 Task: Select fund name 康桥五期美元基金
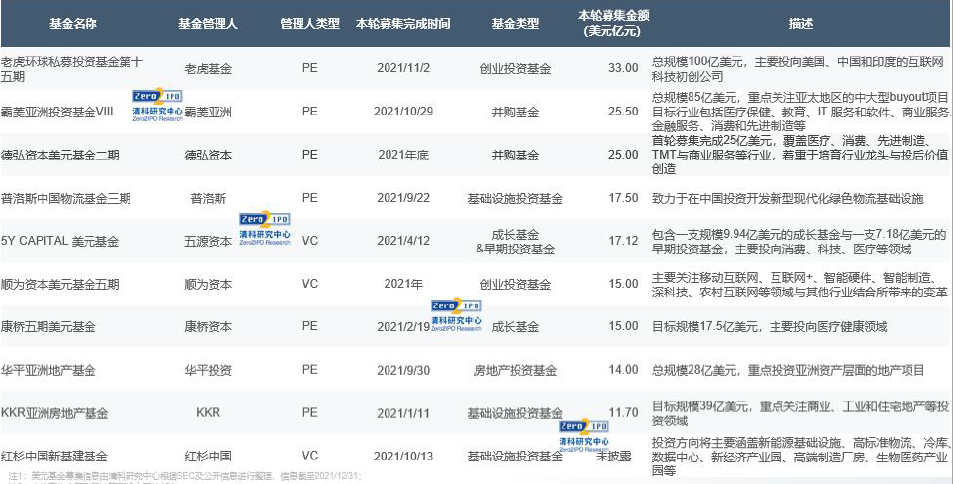(48, 327)
